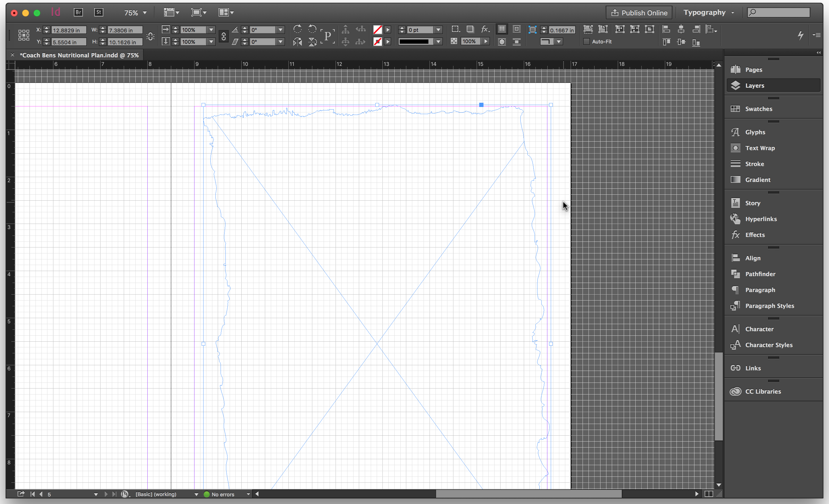The image size is (829, 504).
Task: Click the fx effects icon in control panel
Action: pyautogui.click(x=484, y=29)
